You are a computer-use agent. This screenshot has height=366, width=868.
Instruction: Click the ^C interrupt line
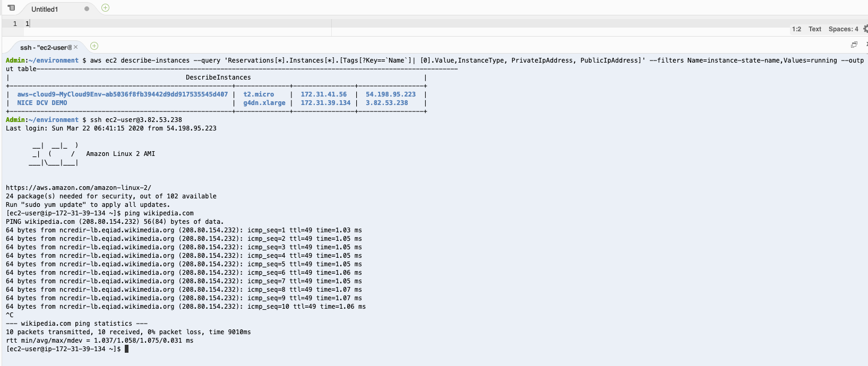10,315
